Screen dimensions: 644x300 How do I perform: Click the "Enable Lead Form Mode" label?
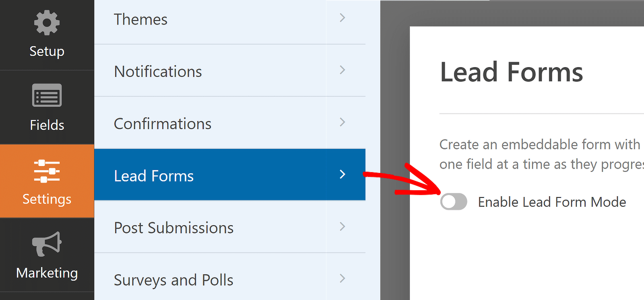[552, 202]
